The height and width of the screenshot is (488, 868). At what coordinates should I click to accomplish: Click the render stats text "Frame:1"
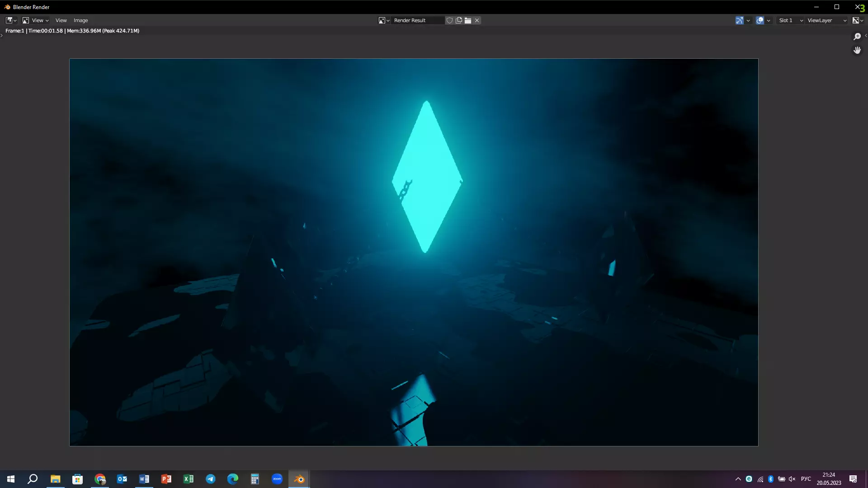[14, 31]
